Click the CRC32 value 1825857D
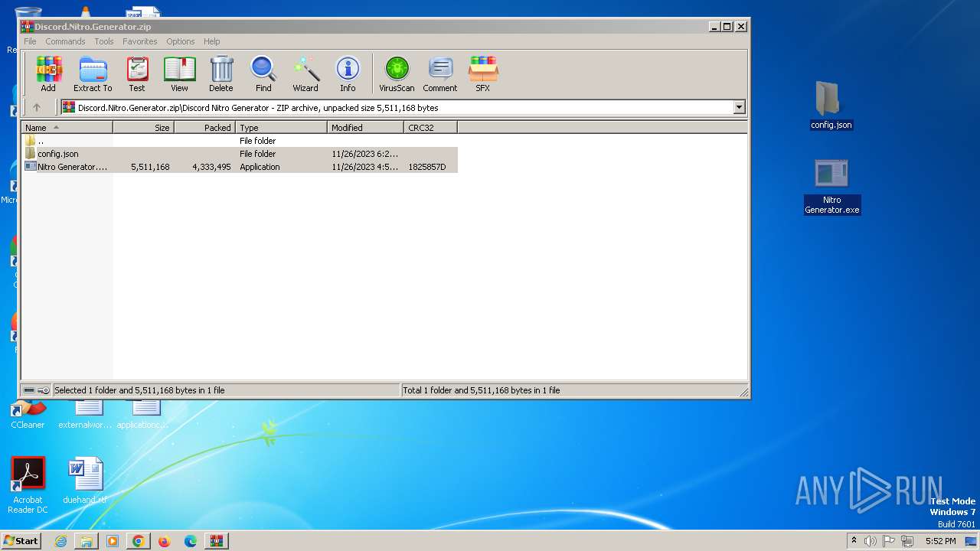This screenshot has height=551, width=980. point(427,167)
